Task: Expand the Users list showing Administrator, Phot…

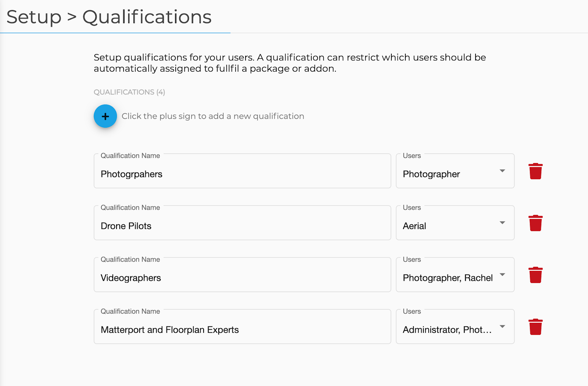Action: 455,327
